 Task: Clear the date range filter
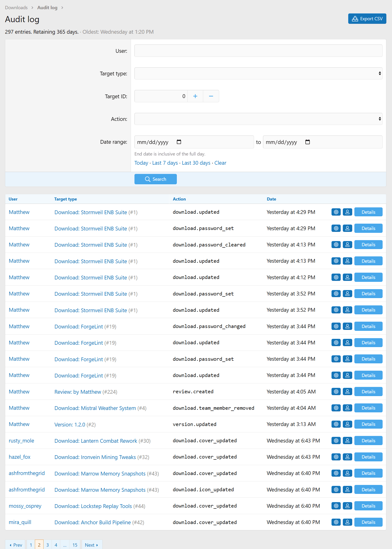pyautogui.click(x=220, y=163)
